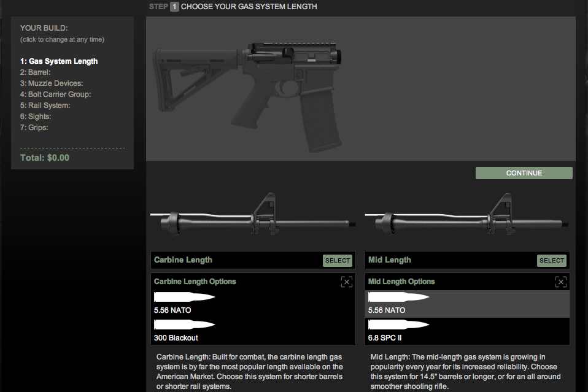
Task: Open step 7: Grips
Action: click(34, 128)
